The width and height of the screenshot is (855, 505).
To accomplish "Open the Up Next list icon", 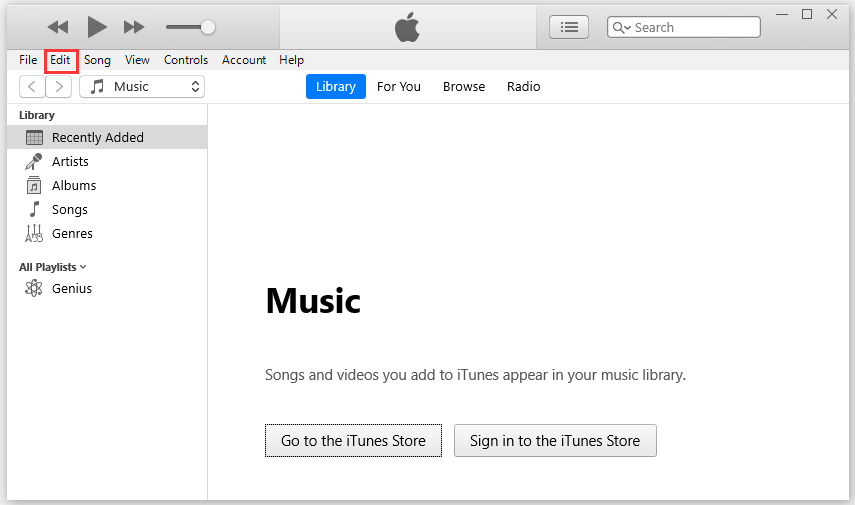I will click(569, 27).
